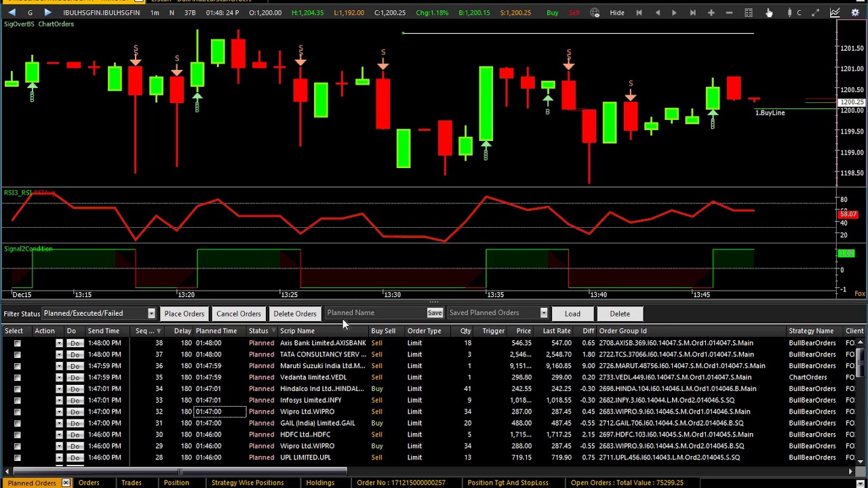This screenshot has width=868, height=488.
Task: Open the Holdings tab
Action: pos(320,483)
